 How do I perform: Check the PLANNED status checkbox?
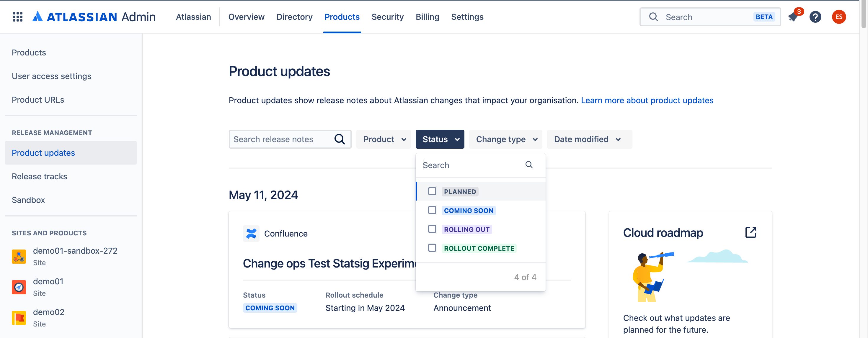432,191
